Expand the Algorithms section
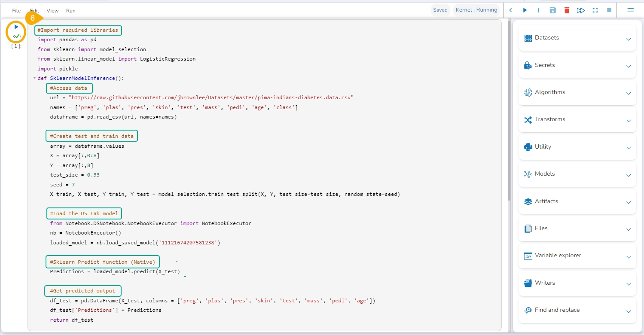The height and width of the screenshot is (335, 644). point(577,93)
